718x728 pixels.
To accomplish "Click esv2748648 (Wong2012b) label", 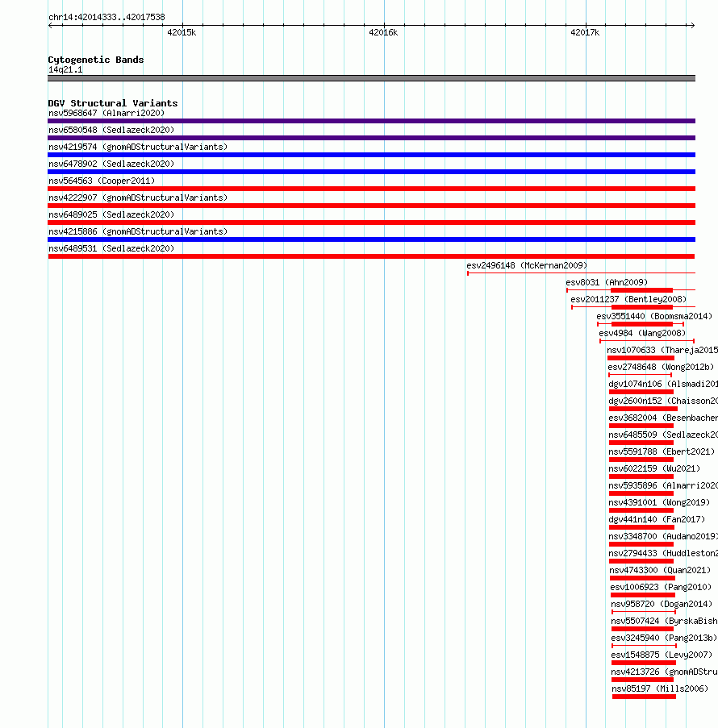I will [x=661, y=368].
